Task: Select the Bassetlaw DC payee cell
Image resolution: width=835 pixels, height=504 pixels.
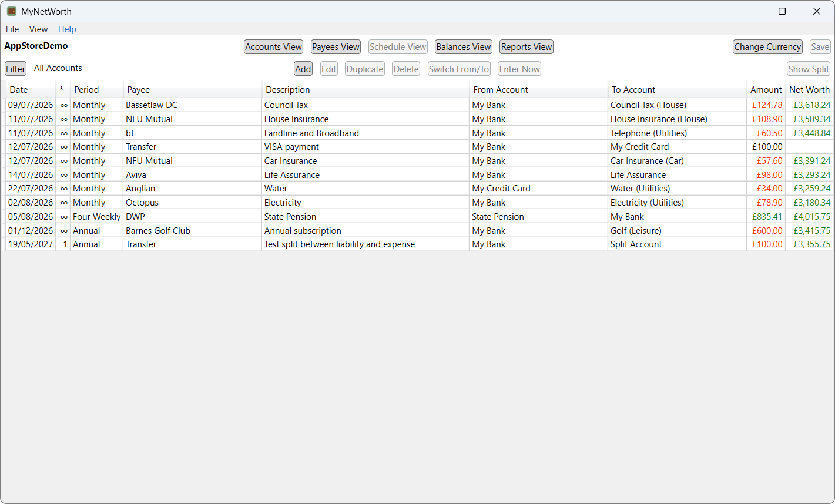Action: [192, 105]
